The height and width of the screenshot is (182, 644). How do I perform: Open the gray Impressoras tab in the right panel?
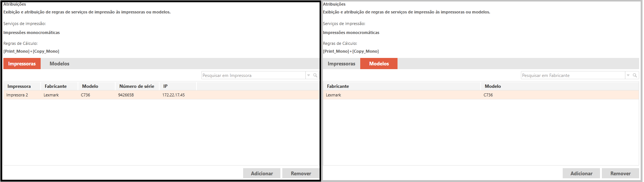point(341,64)
